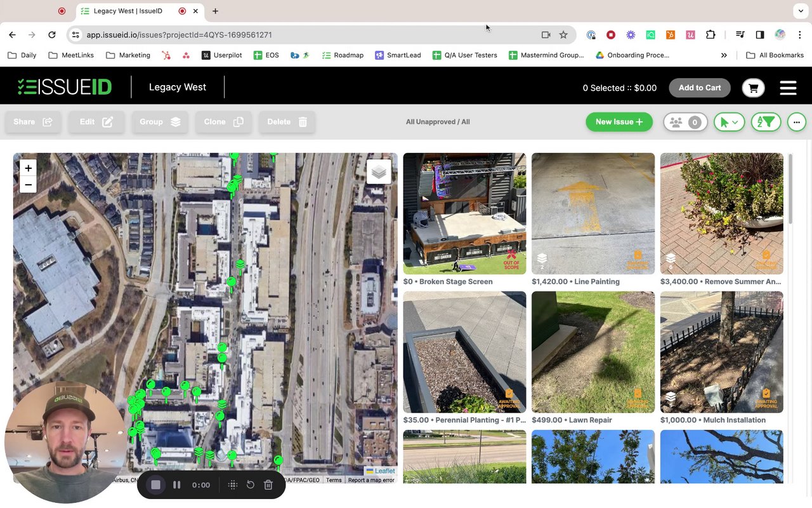Open the Leaflet attribution link
The image size is (812, 508).
[x=381, y=471]
